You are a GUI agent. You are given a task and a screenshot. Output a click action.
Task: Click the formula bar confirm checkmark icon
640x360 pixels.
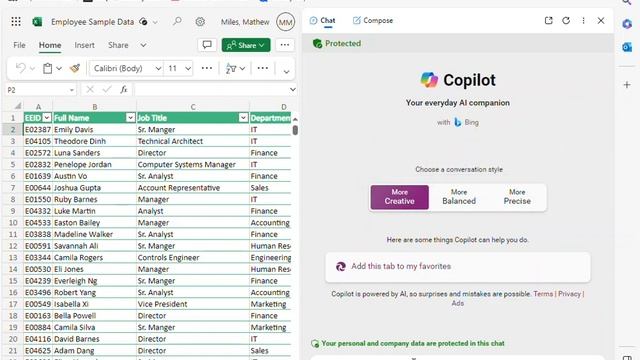[107, 89]
